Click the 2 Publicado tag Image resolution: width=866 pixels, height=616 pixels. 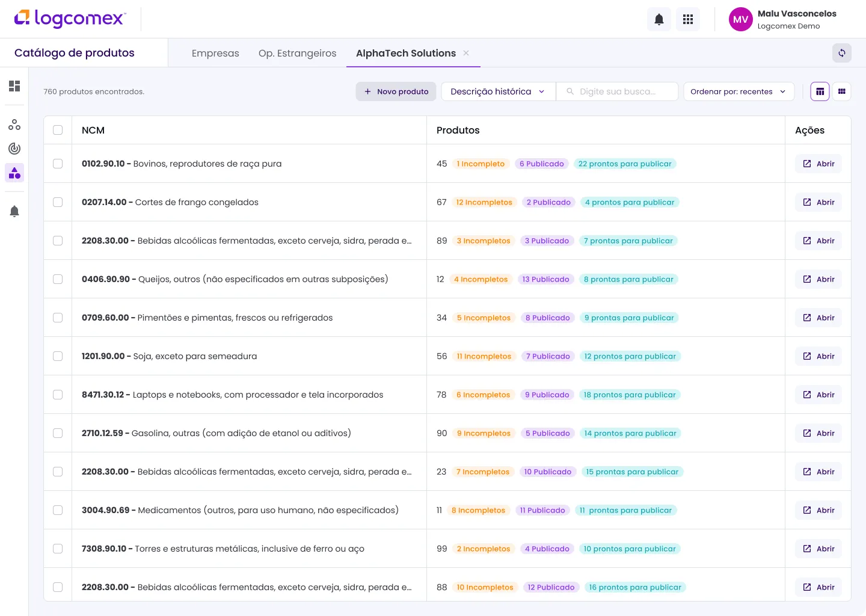[548, 202]
